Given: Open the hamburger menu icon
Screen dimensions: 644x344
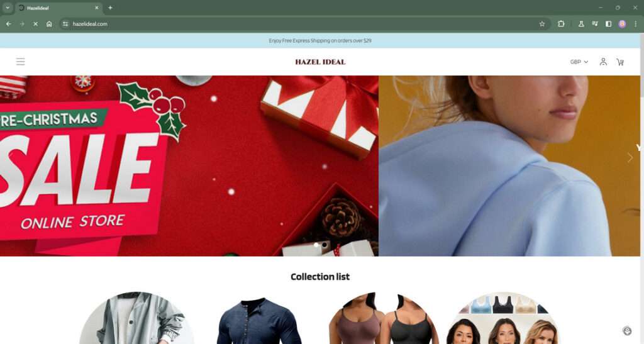Looking at the screenshot, I should click(x=21, y=62).
